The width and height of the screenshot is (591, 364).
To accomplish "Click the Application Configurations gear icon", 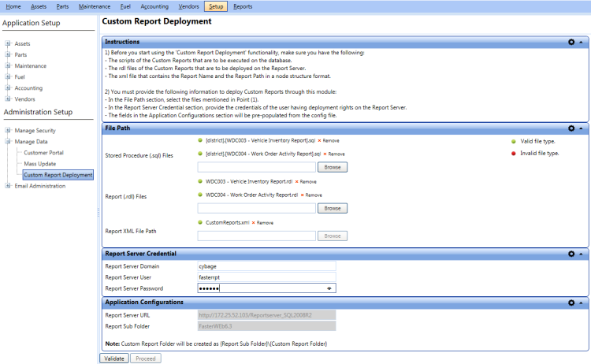I will click(x=571, y=302).
